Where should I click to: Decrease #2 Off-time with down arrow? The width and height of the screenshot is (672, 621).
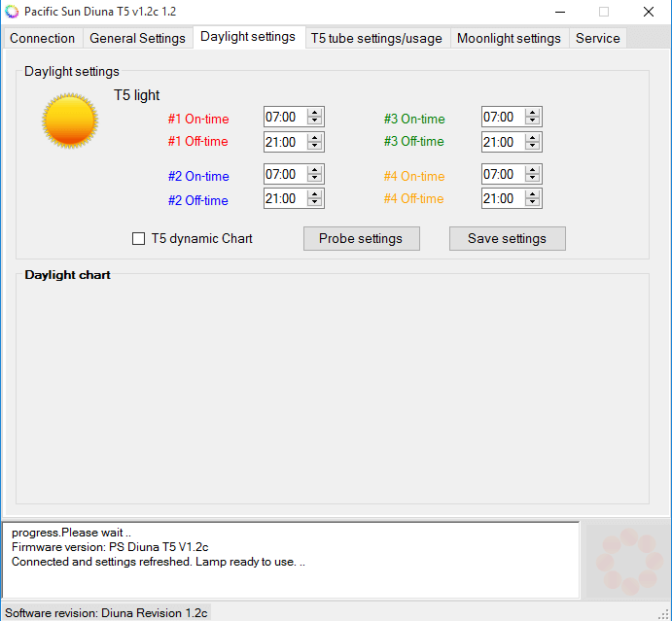(314, 202)
